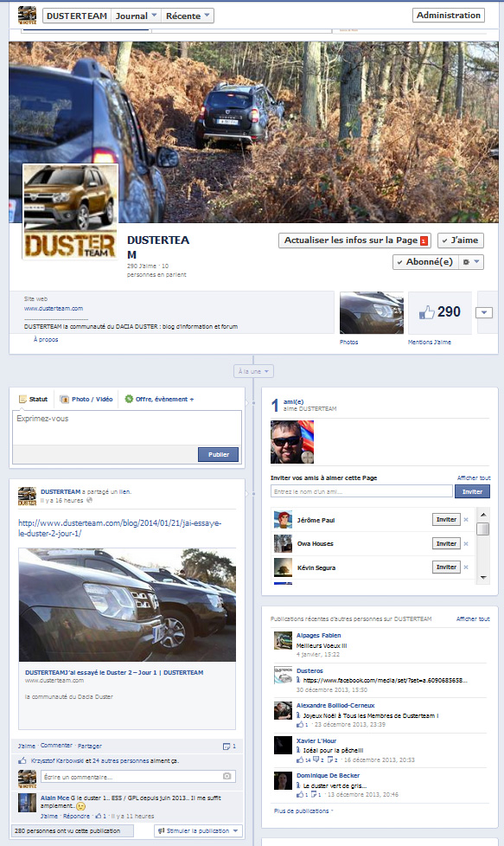Open the gear settings dropdown
504x846 pixels.
(471, 262)
